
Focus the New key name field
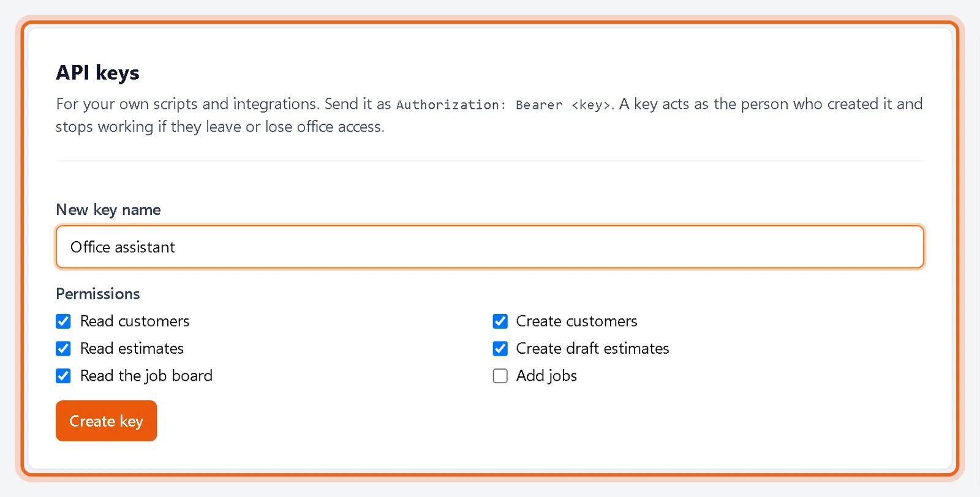coord(490,247)
